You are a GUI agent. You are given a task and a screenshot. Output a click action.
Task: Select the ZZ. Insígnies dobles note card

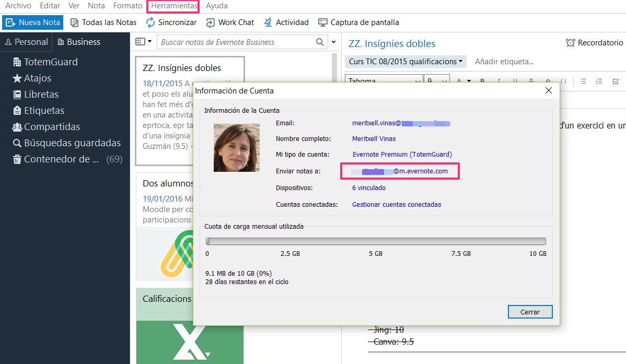[x=165, y=111]
